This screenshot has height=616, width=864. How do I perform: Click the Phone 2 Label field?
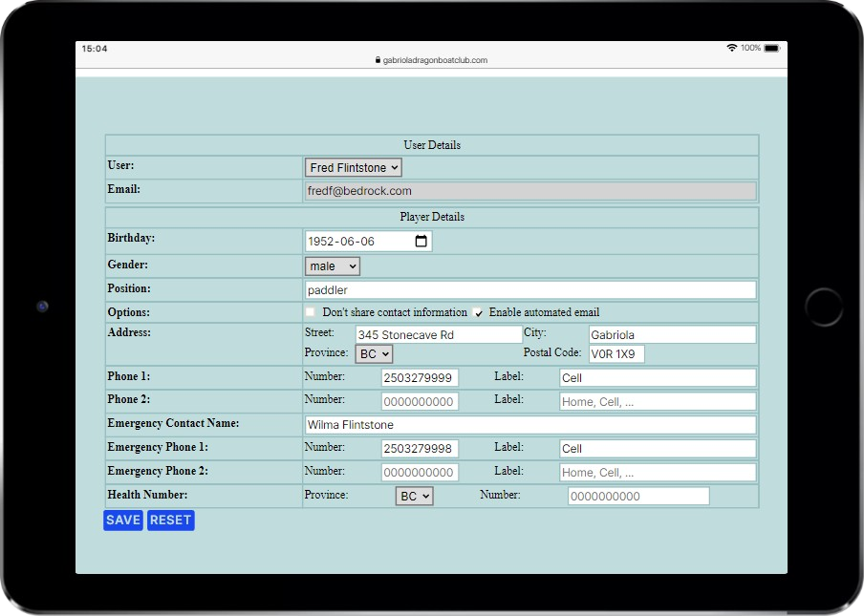point(658,401)
